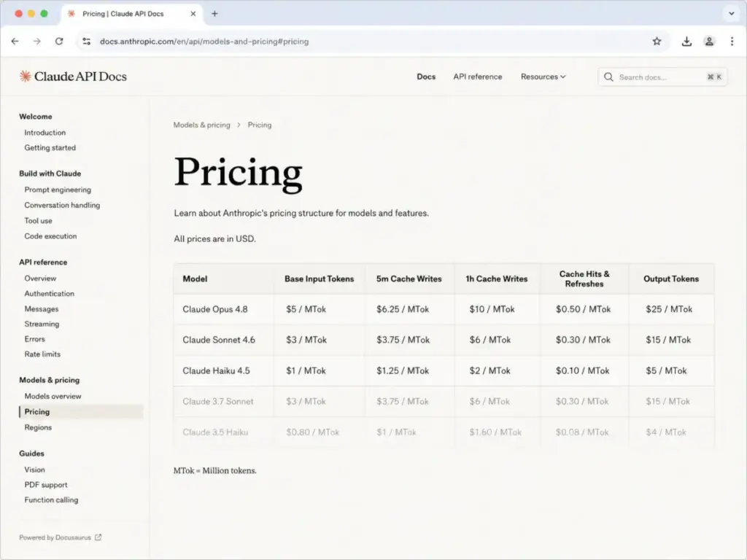Screen dimensions: 747x560
Task: Click the Welcome sidebar section heading
Action: coord(36,117)
